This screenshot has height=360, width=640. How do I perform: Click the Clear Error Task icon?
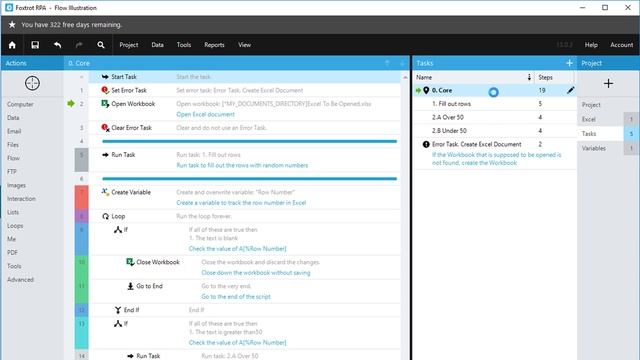105,128
